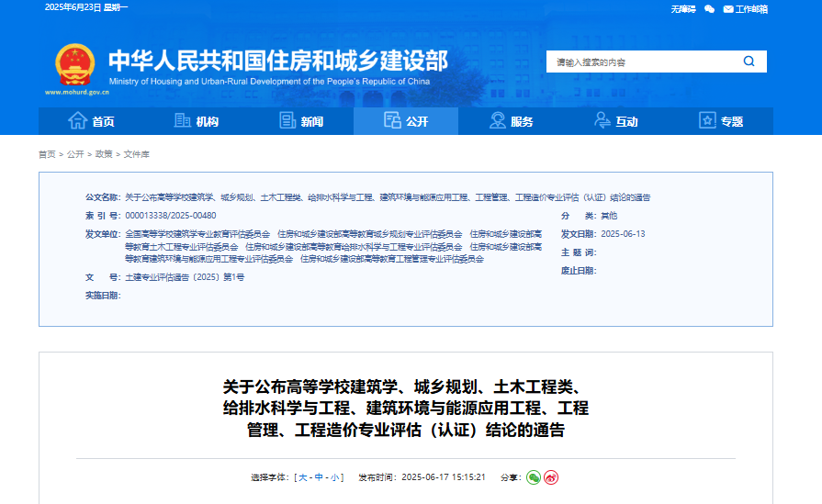Click the building icon beside 机构

(182, 120)
